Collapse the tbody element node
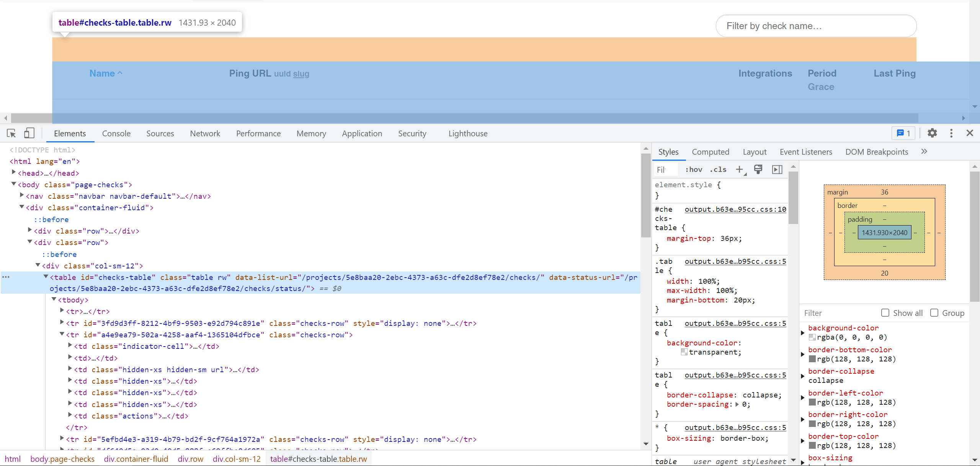The image size is (980, 466). pyautogui.click(x=54, y=299)
